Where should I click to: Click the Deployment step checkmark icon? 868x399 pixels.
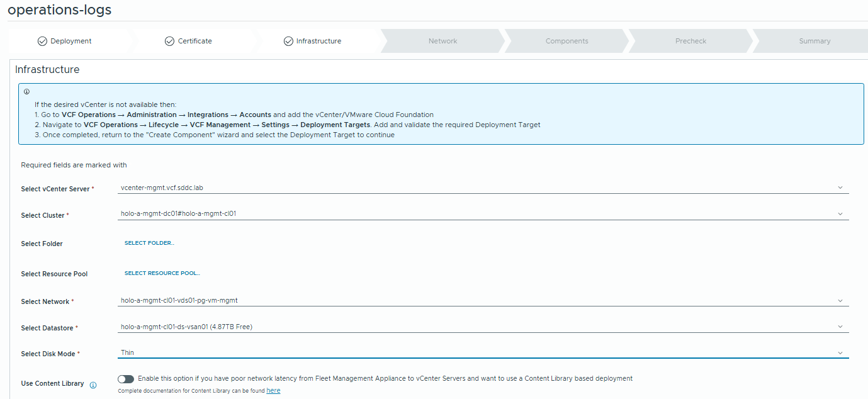(x=42, y=42)
